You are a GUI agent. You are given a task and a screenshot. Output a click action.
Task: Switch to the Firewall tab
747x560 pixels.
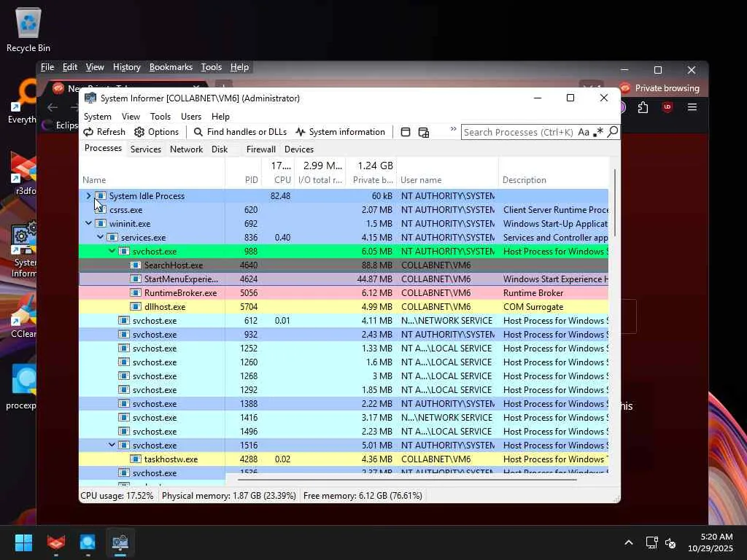pos(261,149)
